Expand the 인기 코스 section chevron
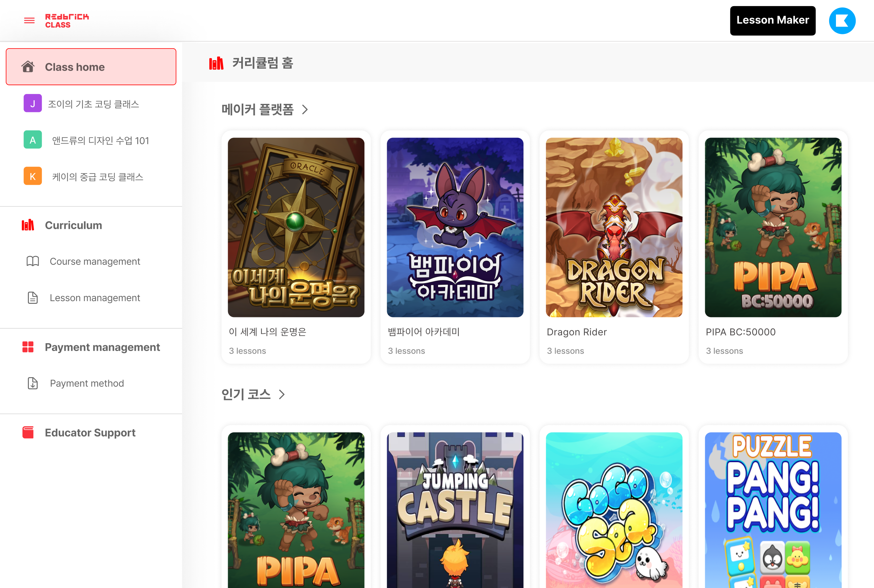Viewport: 874px width, 588px height. 282,394
